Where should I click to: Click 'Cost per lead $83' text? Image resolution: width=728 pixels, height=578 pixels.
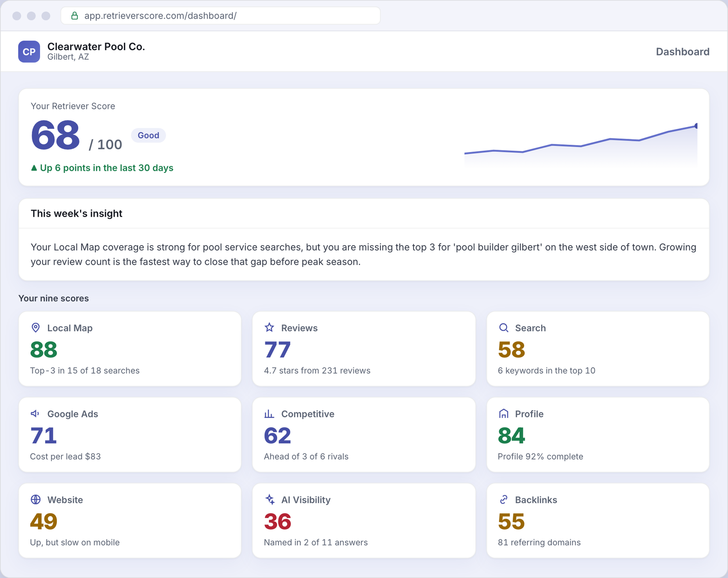click(66, 456)
